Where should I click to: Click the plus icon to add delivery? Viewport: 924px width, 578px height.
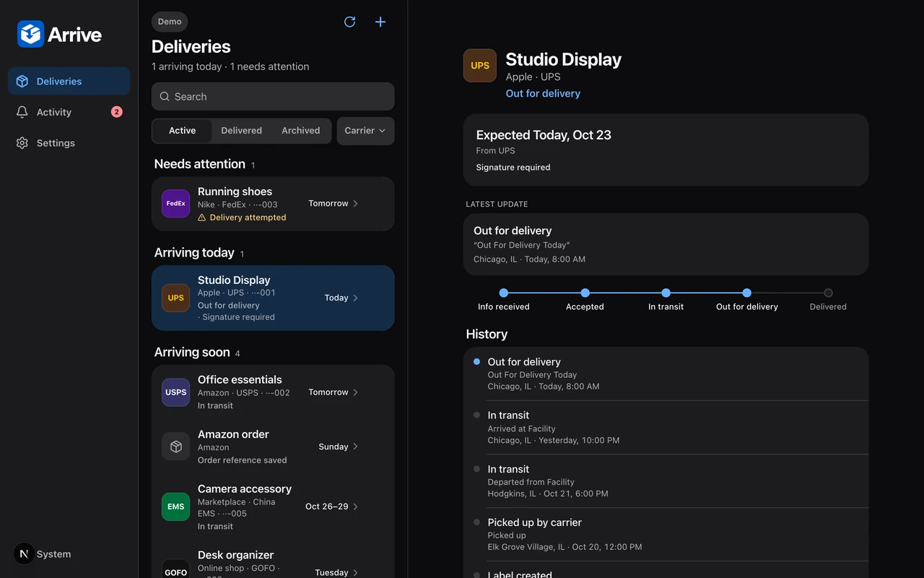380,22
